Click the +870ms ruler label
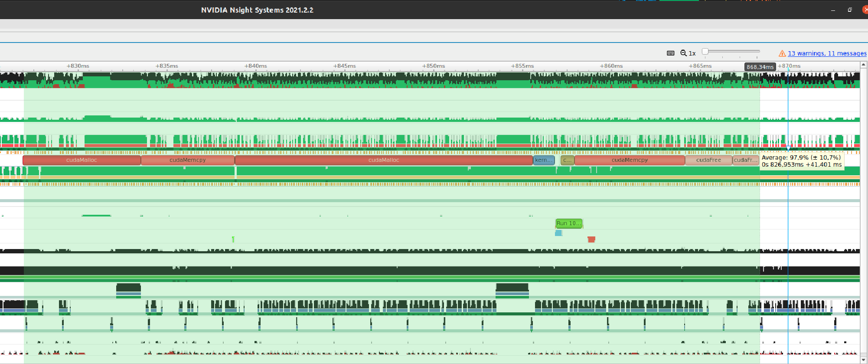The width and height of the screenshot is (868, 364). coord(789,66)
